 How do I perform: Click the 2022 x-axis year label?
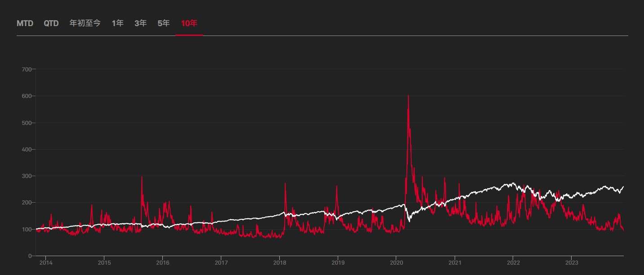pyautogui.click(x=514, y=263)
